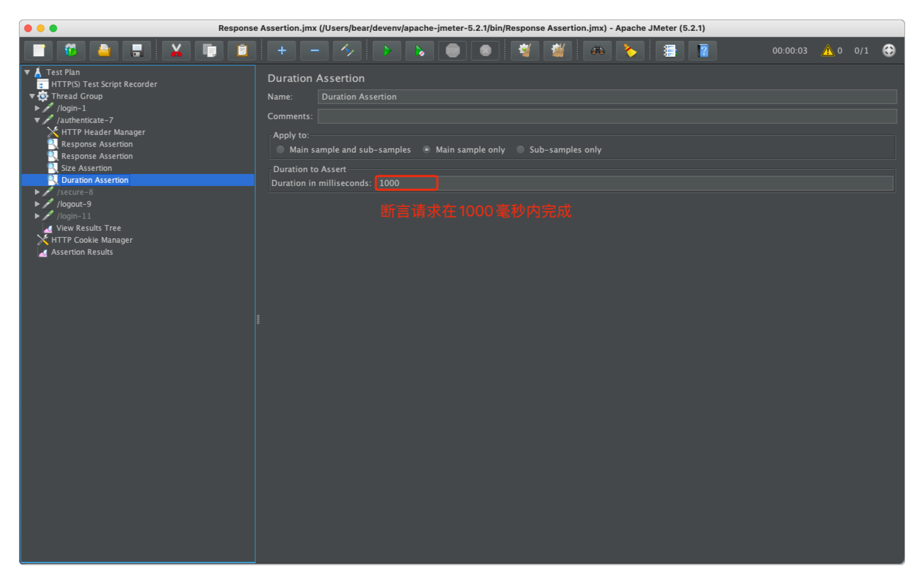924x584 pixels.
Task: Open the Templates icon in toolbar
Action: 71,50
